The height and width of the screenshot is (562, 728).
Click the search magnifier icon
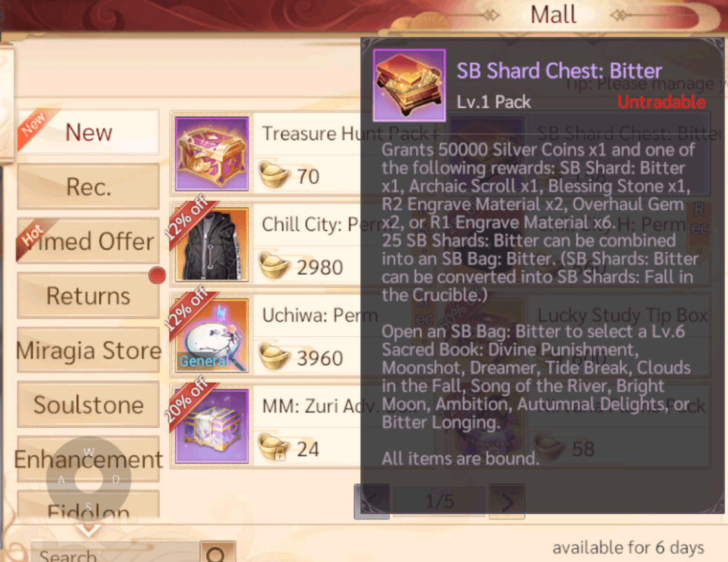pos(217,552)
